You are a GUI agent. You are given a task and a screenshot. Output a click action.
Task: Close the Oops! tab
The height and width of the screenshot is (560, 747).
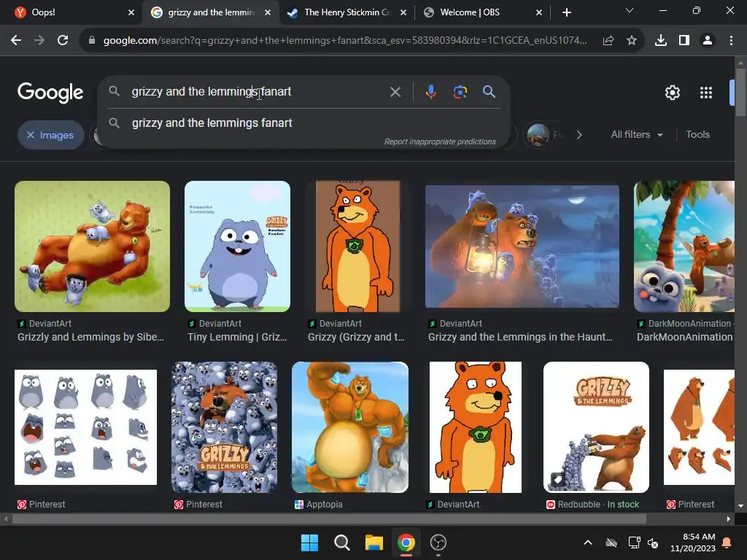(131, 12)
